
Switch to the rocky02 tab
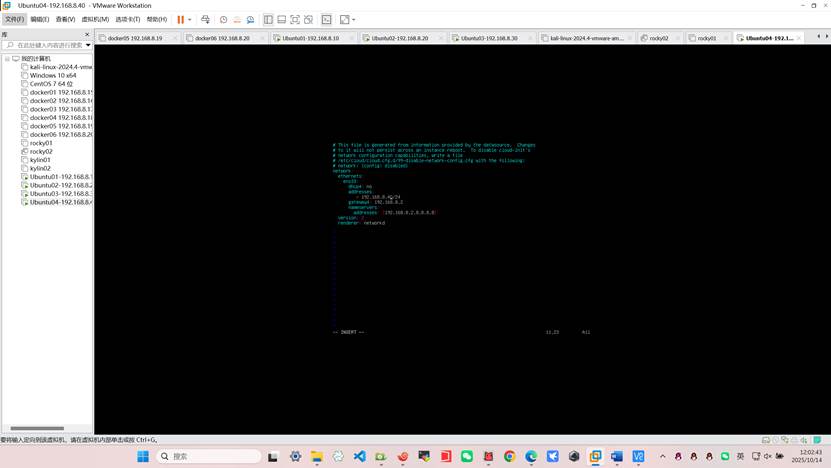point(659,38)
